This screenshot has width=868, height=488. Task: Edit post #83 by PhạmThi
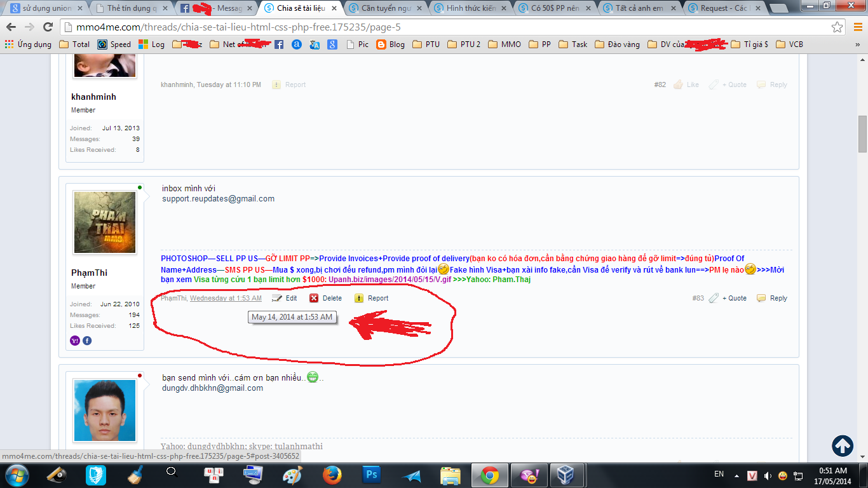285,298
